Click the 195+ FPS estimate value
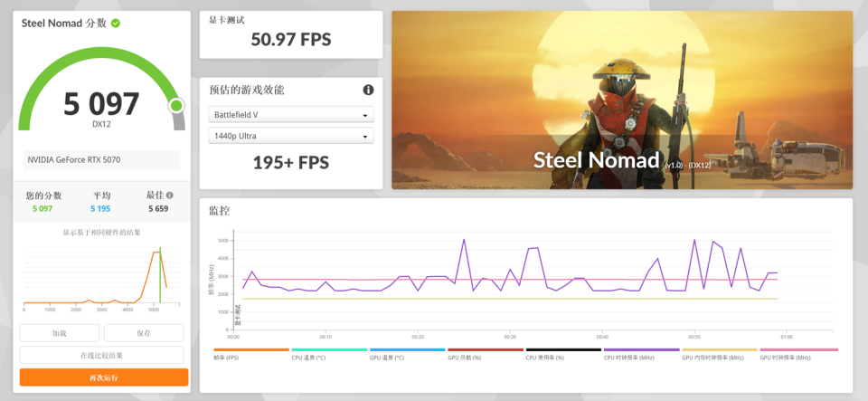 [x=291, y=162]
